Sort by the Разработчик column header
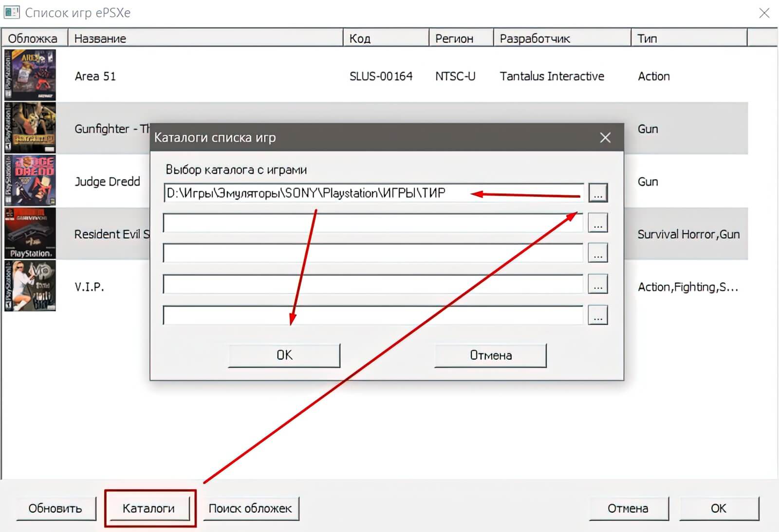This screenshot has height=532, width=779. click(x=562, y=38)
